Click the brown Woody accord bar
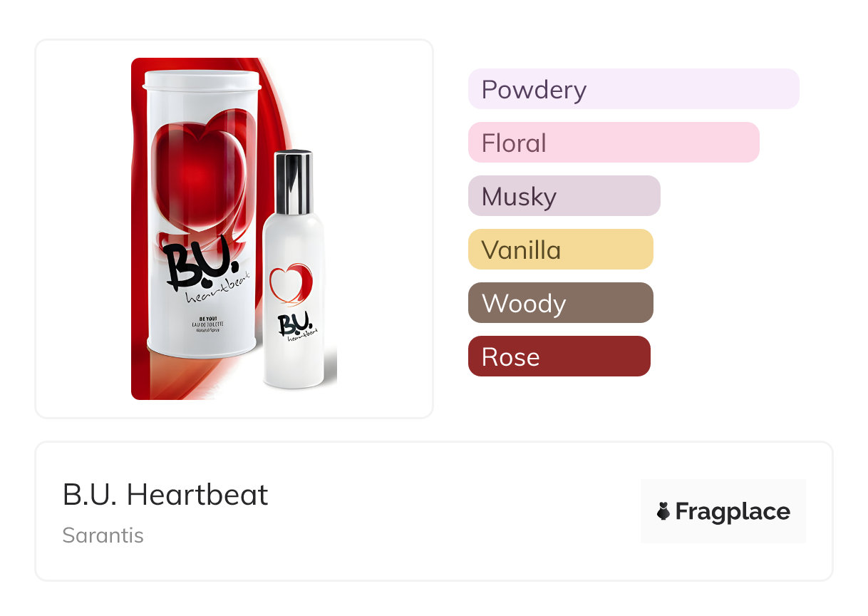Screen dimensions: 868x616 click(x=560, y=303)
